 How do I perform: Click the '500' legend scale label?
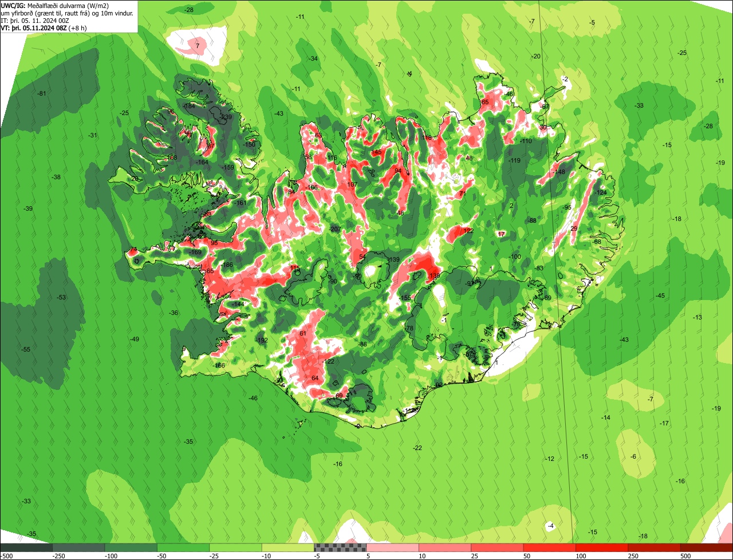click(x=685, y=556)
